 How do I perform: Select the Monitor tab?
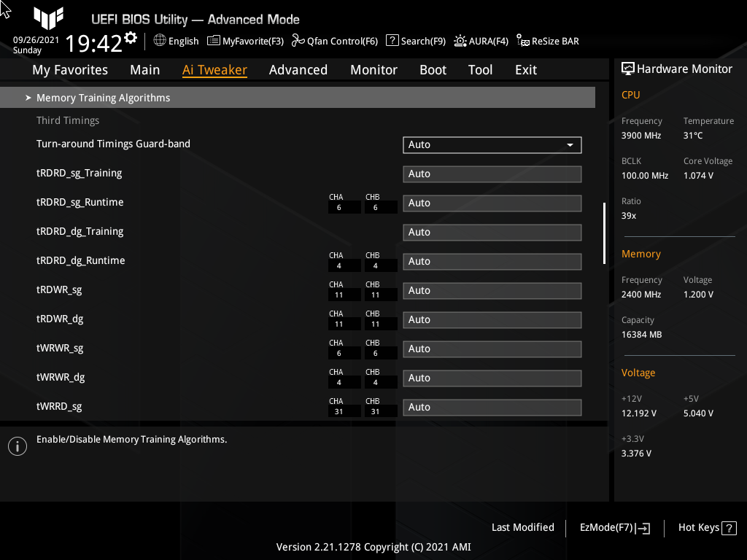(x=373, y=69)
